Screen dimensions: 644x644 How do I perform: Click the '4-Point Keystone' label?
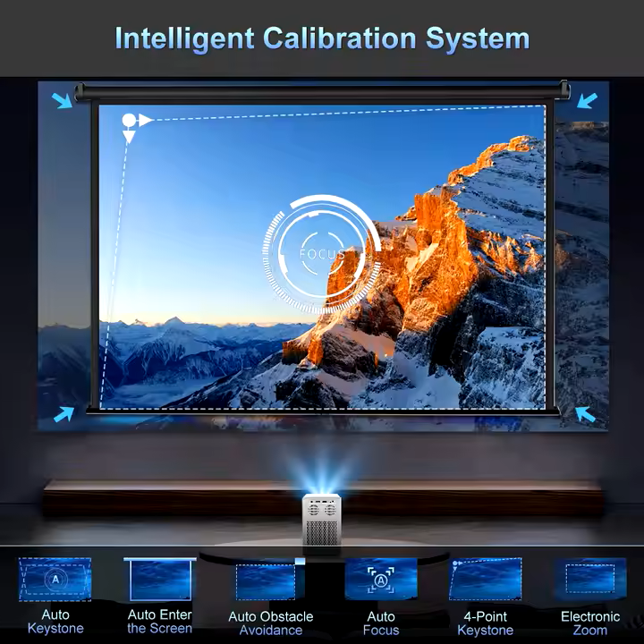pos(486,623)
